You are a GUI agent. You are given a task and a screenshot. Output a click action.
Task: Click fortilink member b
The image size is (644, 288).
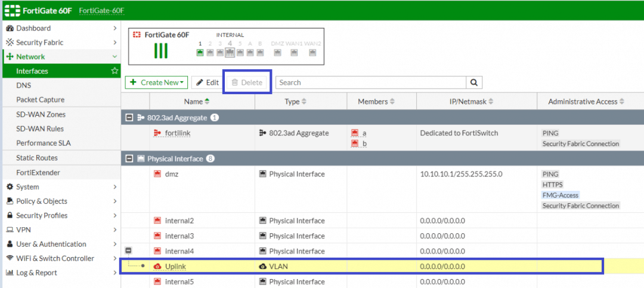[358, 143]
